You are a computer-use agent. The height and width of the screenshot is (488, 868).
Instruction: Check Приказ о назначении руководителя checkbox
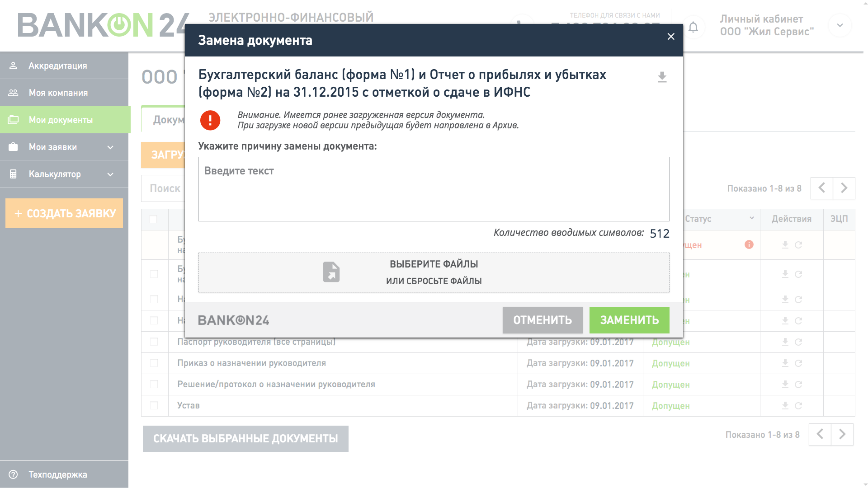tap(154, 363)
